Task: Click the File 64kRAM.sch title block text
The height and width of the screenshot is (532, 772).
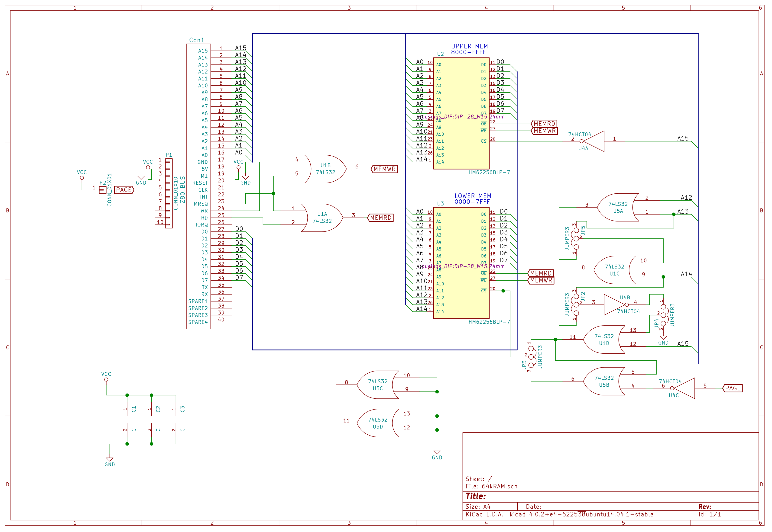Action: pos(491,486)
